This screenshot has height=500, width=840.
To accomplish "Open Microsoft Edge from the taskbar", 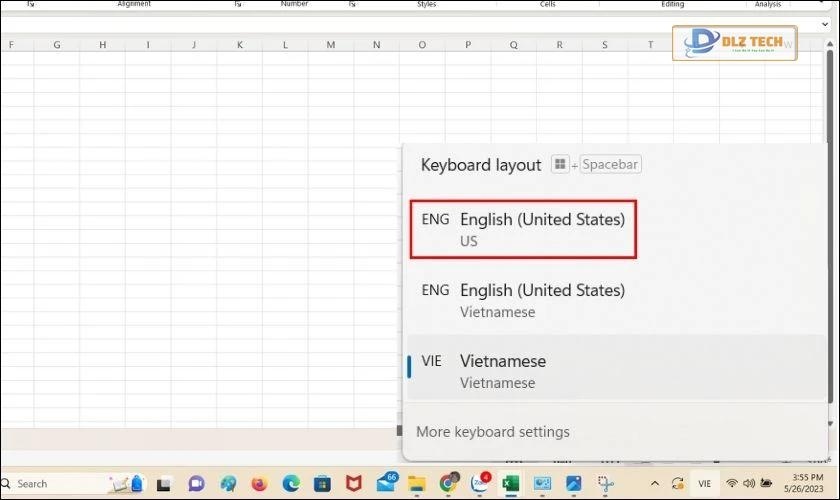I will pos(291,484).
